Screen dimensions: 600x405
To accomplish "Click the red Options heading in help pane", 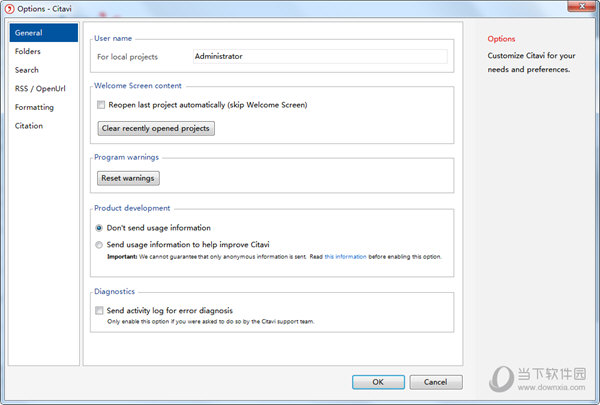I will pos(501,39).
